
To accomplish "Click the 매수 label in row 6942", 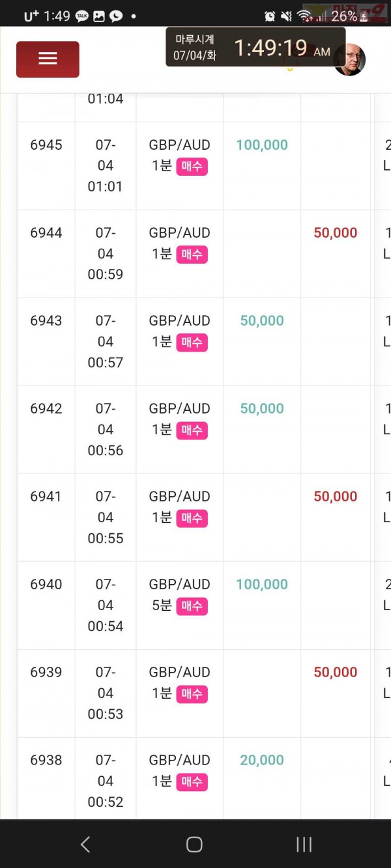I will click(192, 430).
